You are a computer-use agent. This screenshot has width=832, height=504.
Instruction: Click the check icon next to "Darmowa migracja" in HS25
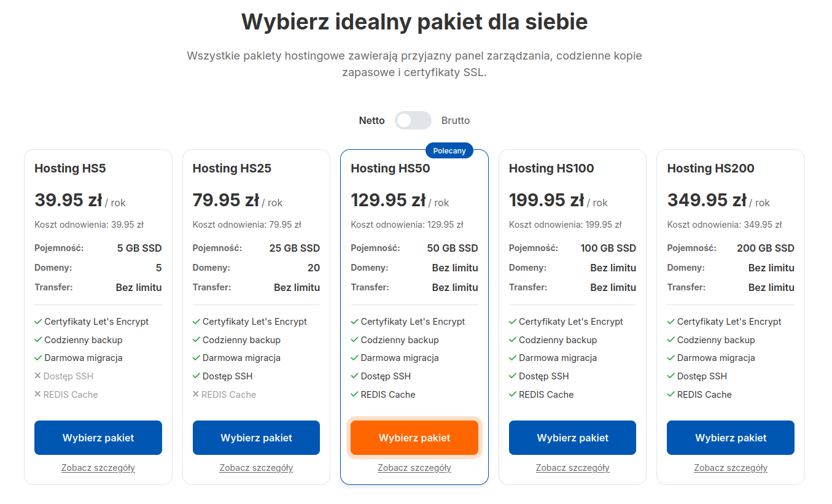tap(196, 357)
